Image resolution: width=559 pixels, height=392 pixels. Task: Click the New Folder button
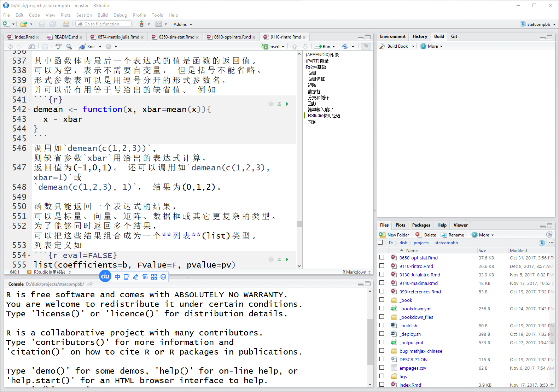coord(394,235)
